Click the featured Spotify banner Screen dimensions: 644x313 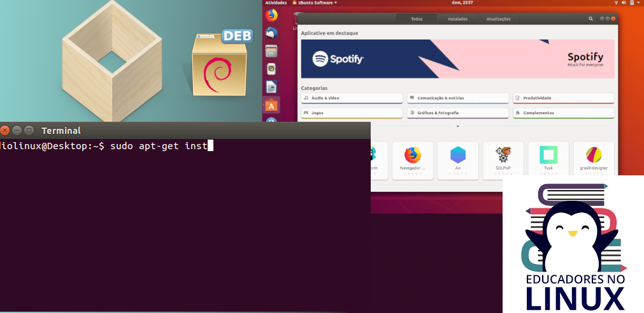(457, 59)
